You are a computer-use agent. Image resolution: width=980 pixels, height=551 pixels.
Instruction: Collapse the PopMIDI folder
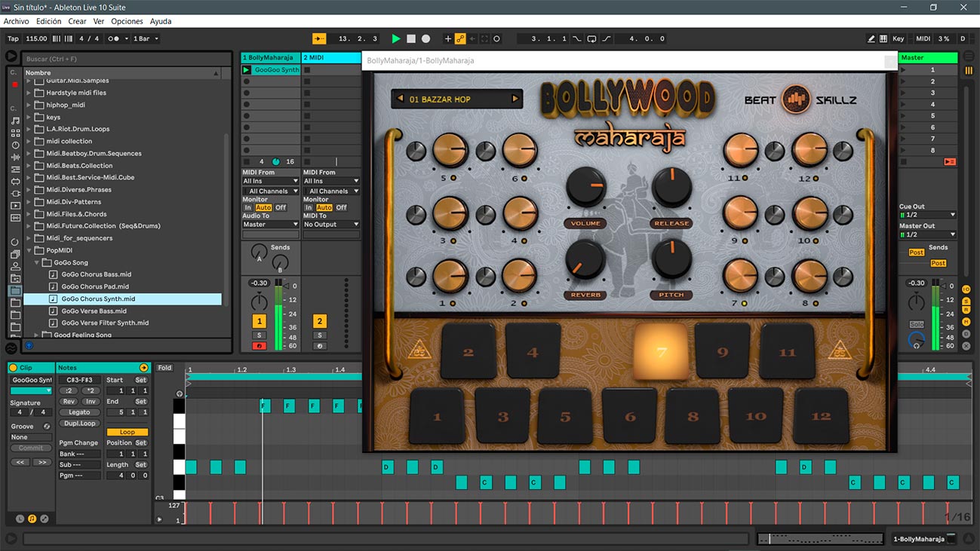(x=29, y=250)
